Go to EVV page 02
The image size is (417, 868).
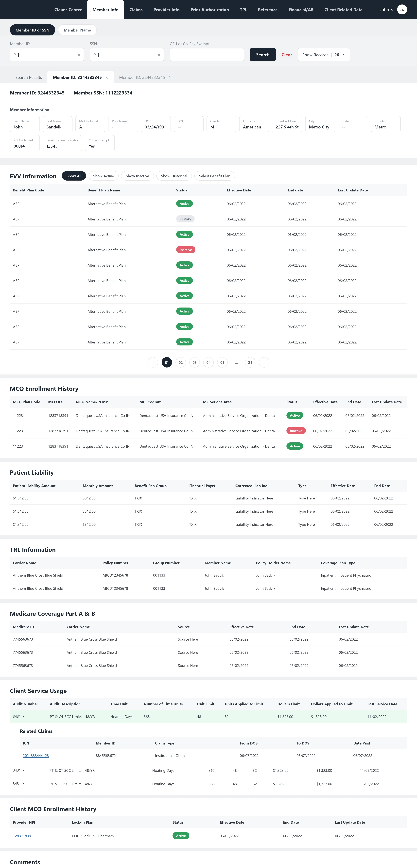tap(180, 363)
